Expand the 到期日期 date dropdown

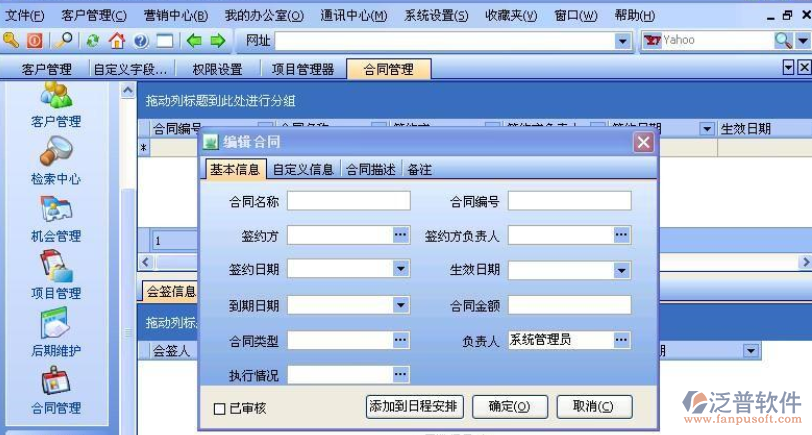(x=400, y=305)
